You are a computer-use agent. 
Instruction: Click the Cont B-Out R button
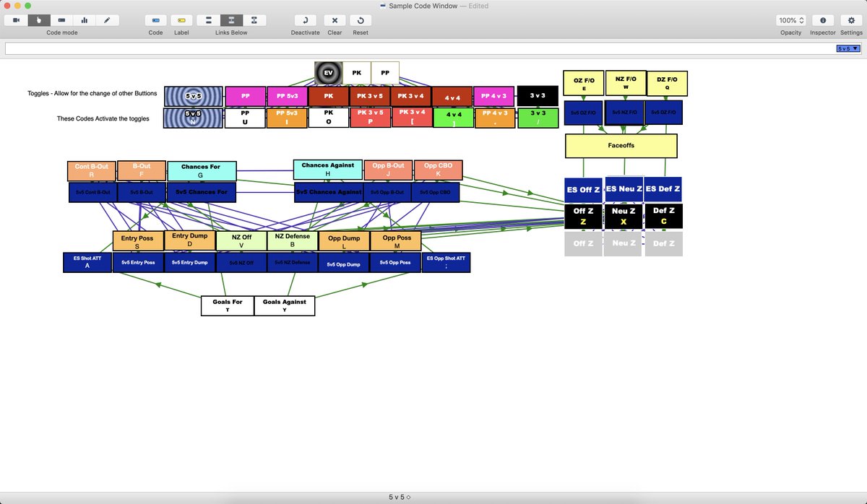[x=91, y=170]
